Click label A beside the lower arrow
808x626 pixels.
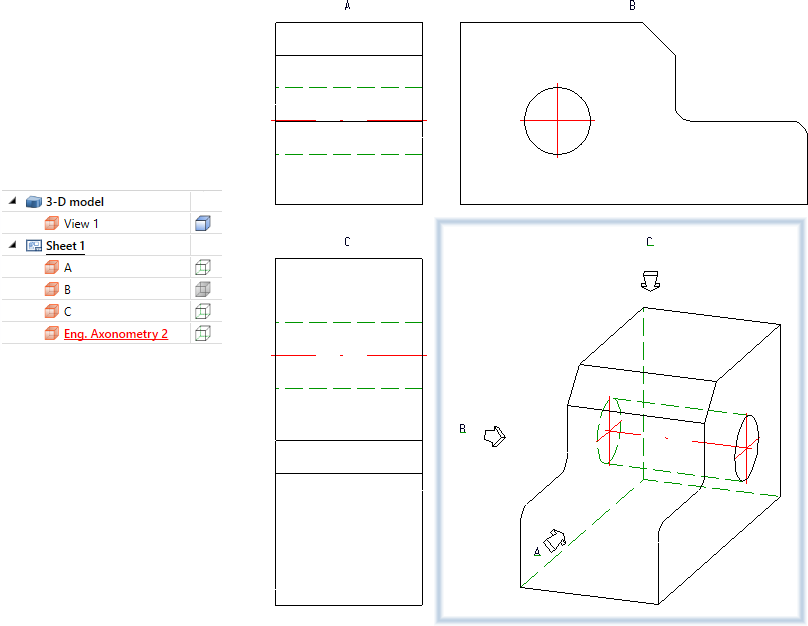[537, 552]
